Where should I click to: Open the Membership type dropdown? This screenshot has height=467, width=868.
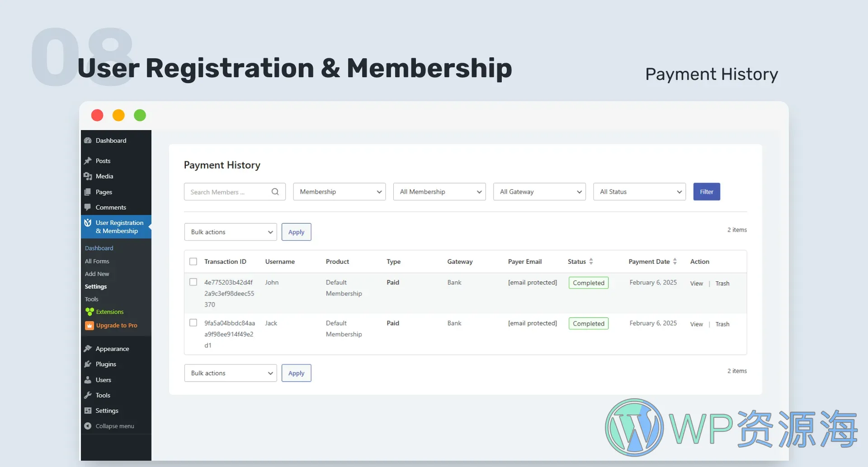coord(340,191)
